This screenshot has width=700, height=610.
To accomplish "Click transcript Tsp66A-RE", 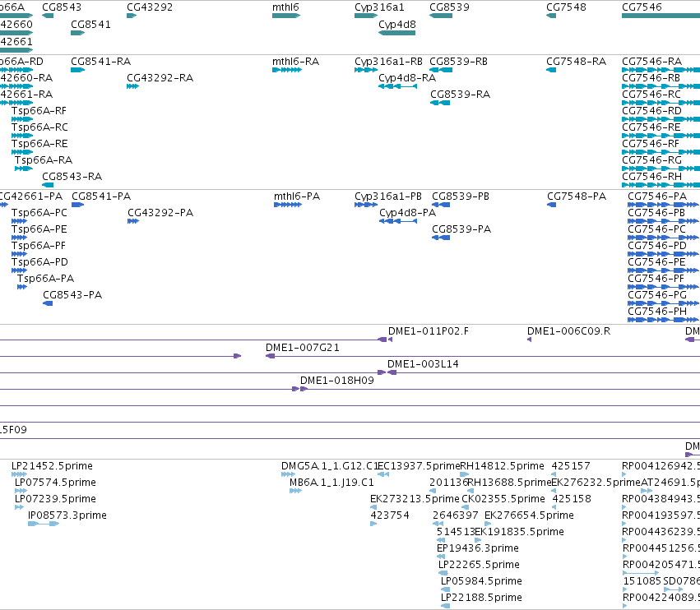I will click(39, 144).
